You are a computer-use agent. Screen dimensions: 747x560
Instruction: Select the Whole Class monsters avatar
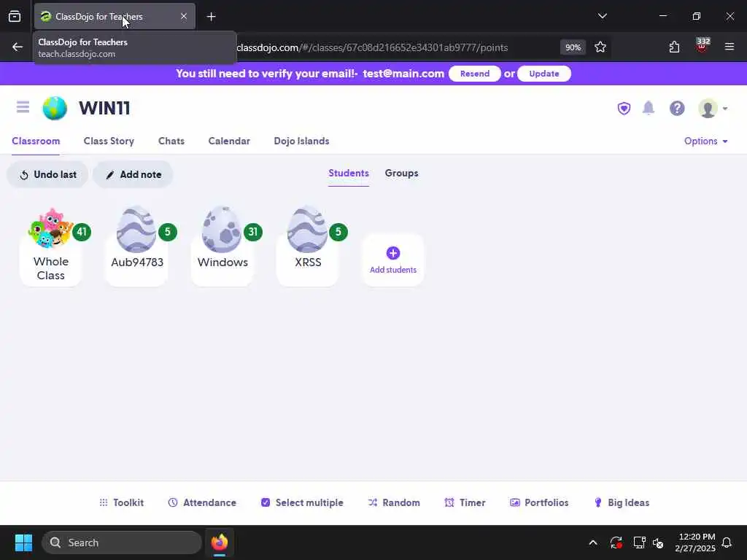pos(50,228)
